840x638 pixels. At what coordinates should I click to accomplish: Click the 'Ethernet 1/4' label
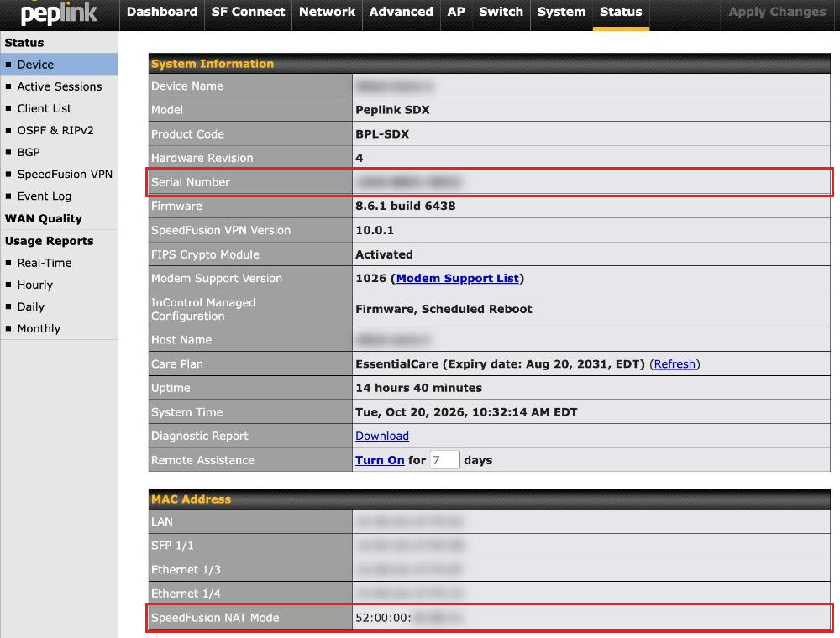(x=186, y=594)
